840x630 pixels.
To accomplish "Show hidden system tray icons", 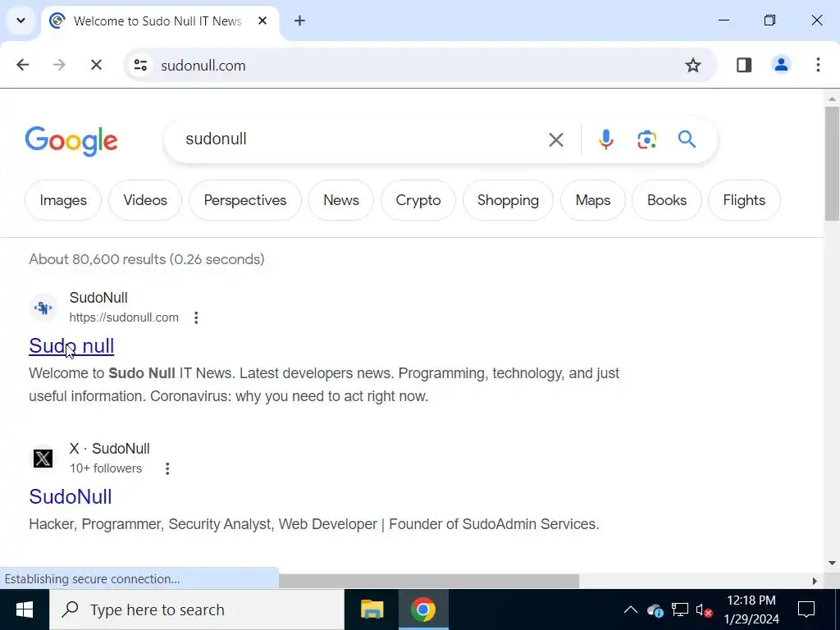I will (631, 609).
